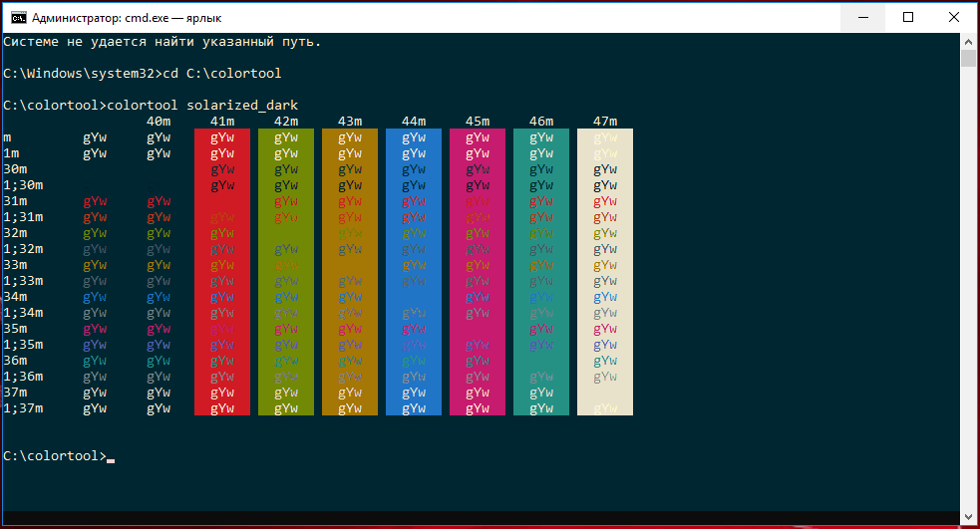This screenshot has width=980, height=529.
Task: Click the teal 46m swatch in row 35m
Action: (x=540, y=329)
